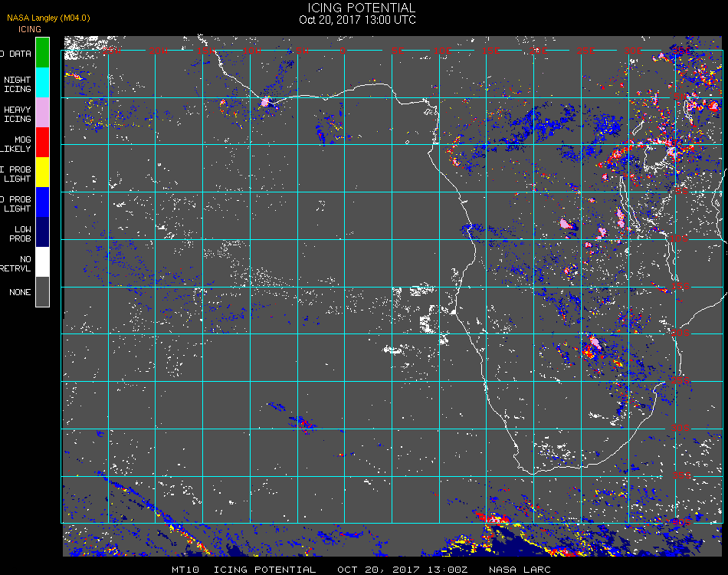Click the 'NIGHT ICING' legend label

tap(18, 84)
